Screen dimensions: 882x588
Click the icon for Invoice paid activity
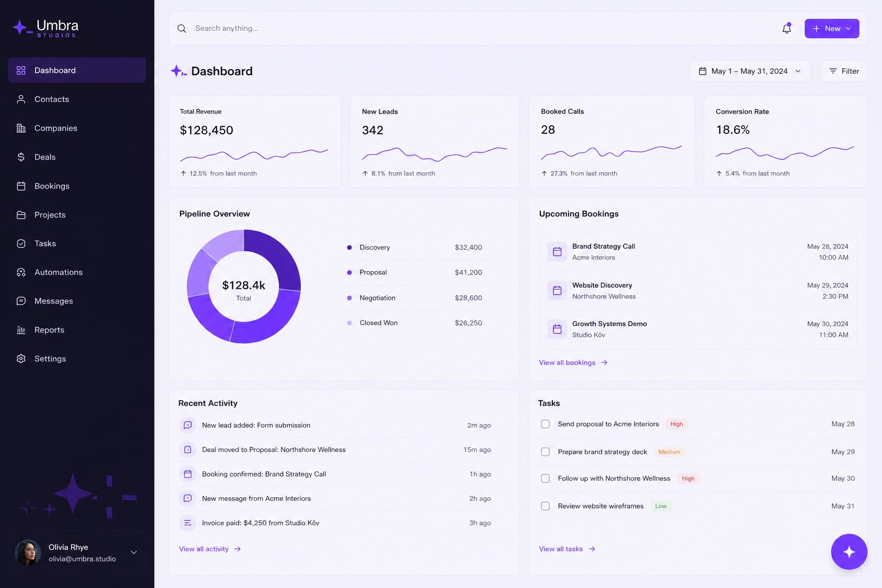coord(188,523)
